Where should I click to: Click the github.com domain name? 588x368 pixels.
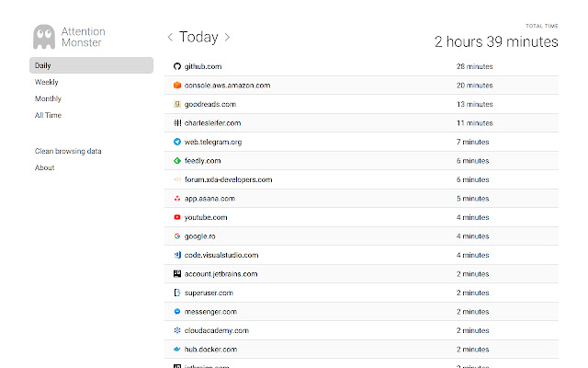203,66
